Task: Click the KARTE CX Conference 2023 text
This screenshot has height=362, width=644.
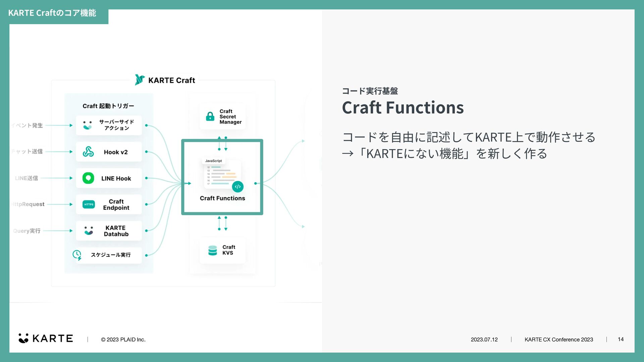Action: click(x=559, y=340)
